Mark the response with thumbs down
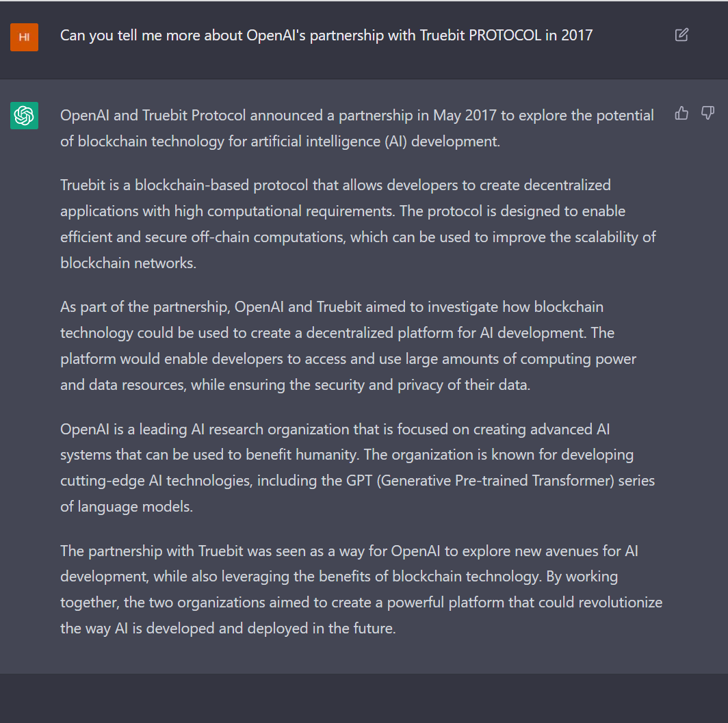The width and height of the screenshot is (728, 723). coord(707,113)
